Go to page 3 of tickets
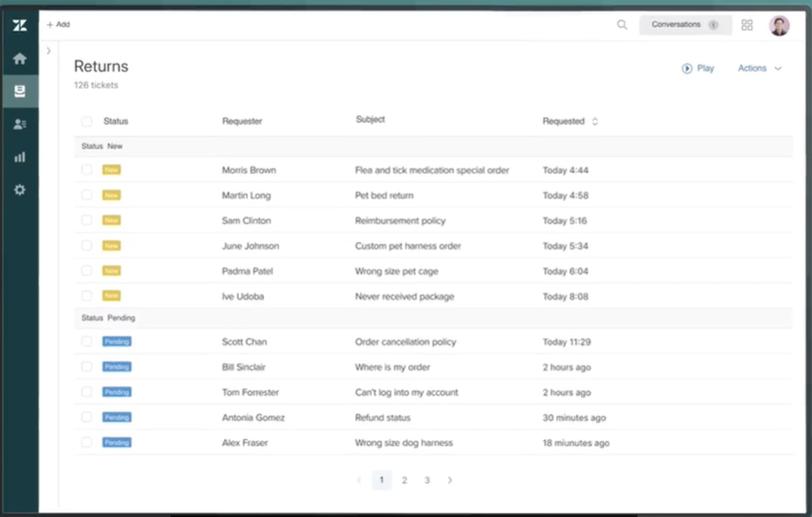The width and height of the screenshot is (812, 517). (427, 480)
